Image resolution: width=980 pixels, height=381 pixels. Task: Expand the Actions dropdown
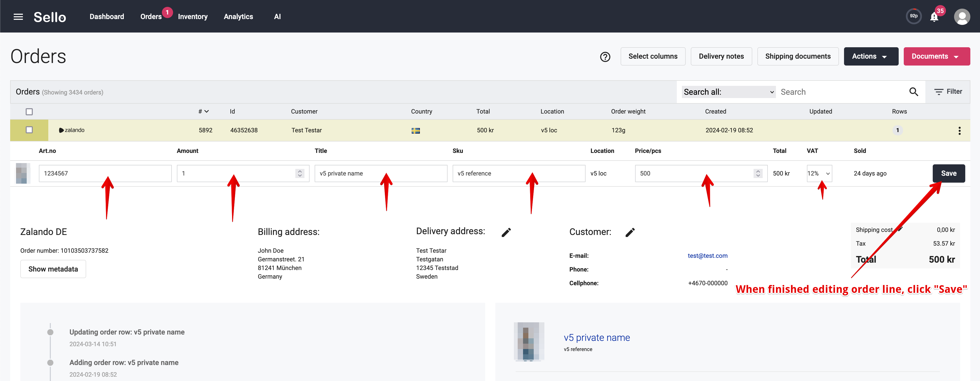[x=871, y=56]
